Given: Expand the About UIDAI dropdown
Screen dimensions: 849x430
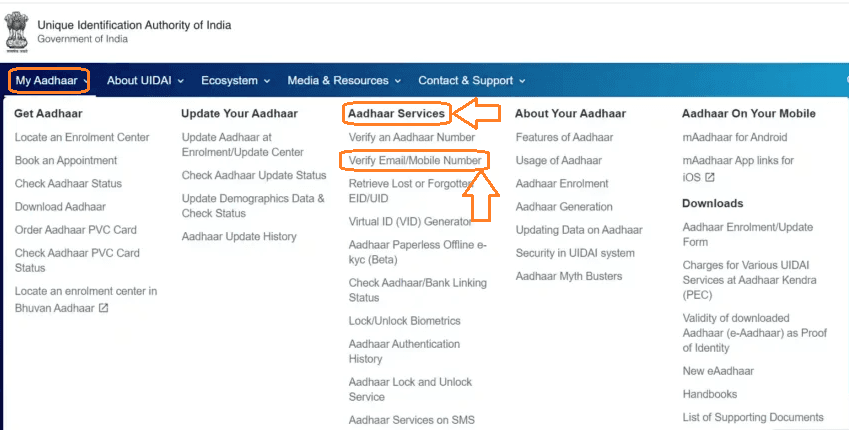Looking at the screenshot, I should tap(145, 81).
